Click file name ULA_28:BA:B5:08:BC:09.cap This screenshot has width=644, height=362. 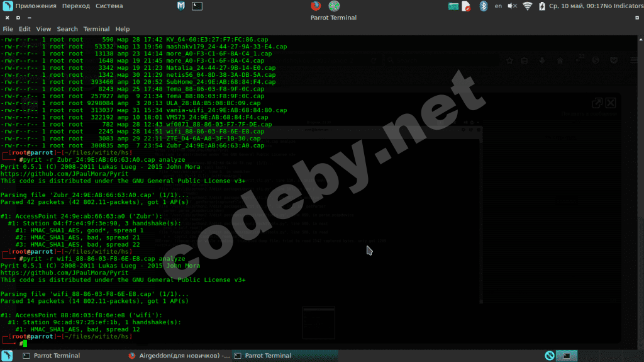(213, 103)
